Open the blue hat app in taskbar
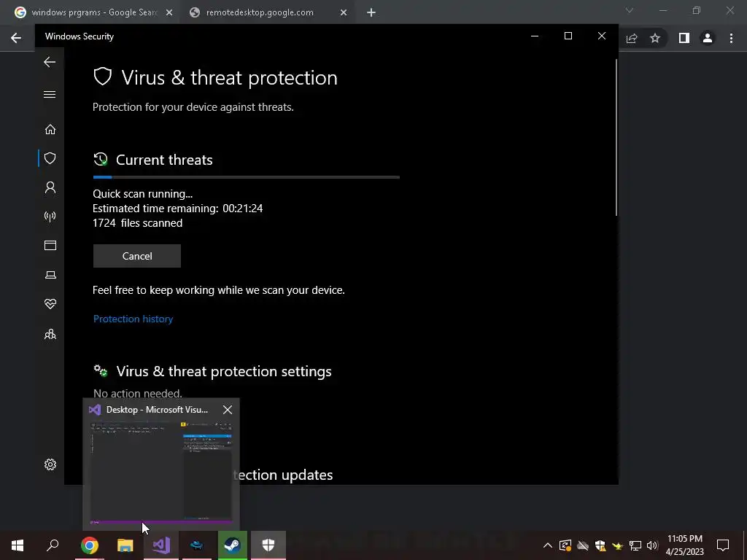Screen dimensions: 747x560 (x=197, y=545)
